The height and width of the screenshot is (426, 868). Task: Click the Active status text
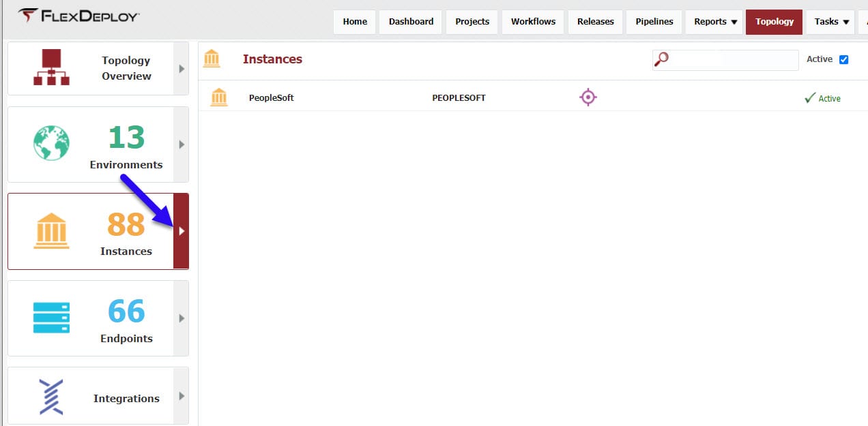(829, 98)
